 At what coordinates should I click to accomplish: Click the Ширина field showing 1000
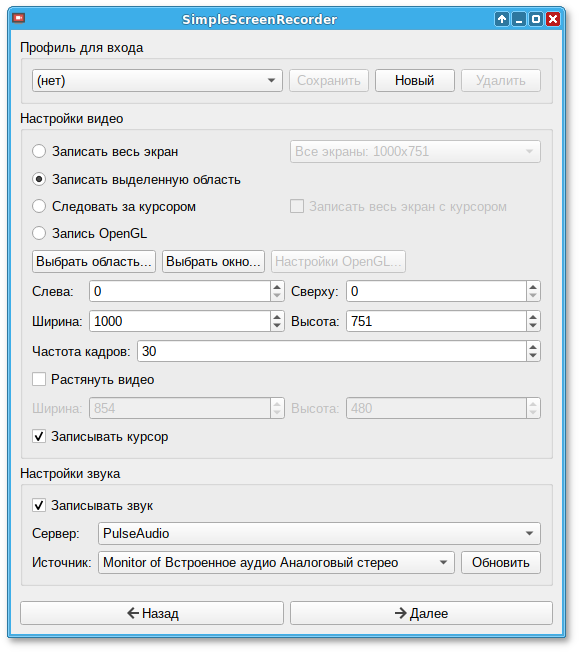[x=180, y=321]
